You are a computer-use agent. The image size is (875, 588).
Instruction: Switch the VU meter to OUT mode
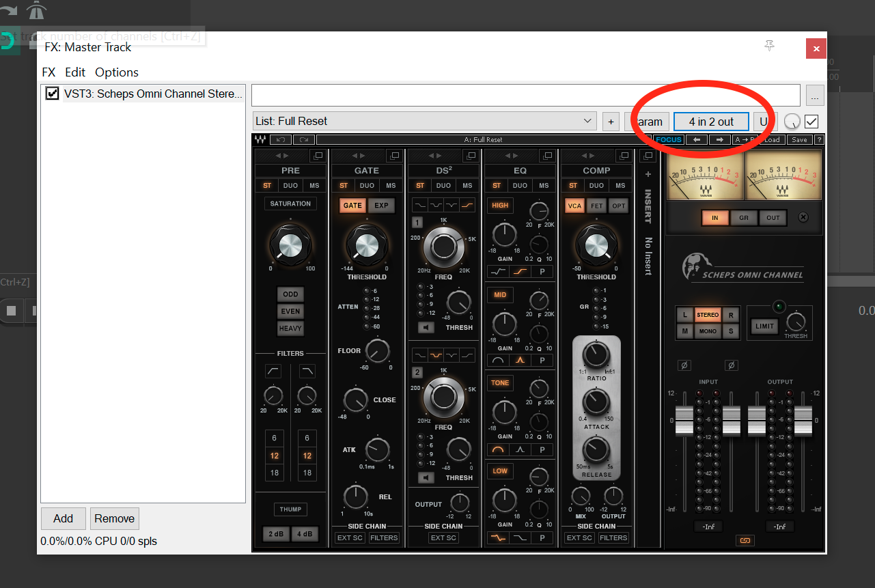(773, 217)
